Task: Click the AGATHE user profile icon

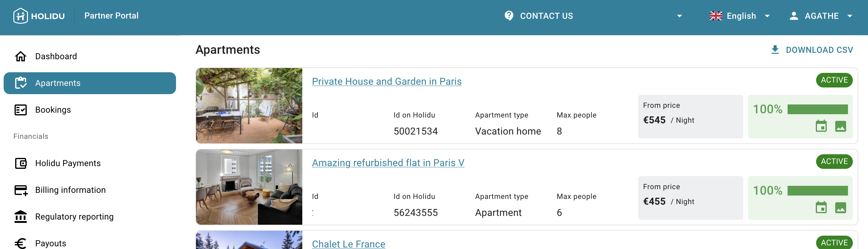Action: [x=794, y=16]
